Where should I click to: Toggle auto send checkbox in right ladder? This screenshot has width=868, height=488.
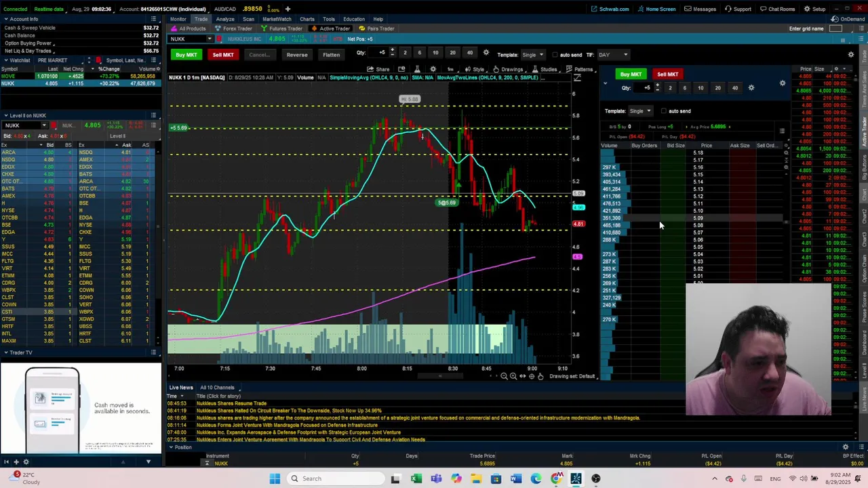point(663,111)
